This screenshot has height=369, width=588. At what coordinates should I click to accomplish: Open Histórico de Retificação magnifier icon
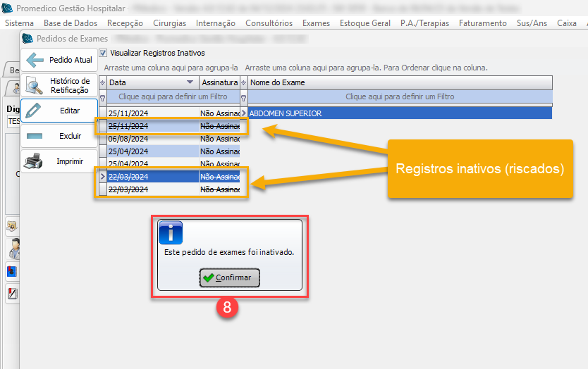tap(35, 86)
